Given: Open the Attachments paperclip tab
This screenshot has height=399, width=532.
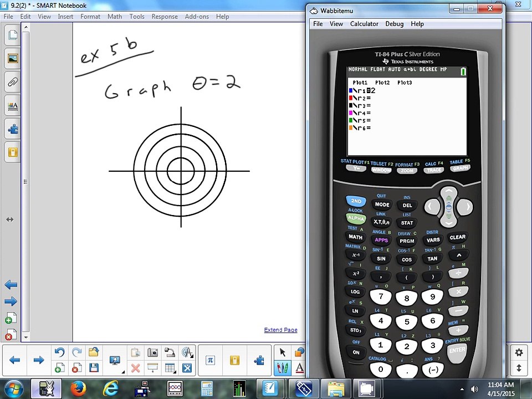Looking at the screenshot, I should point(13,82).
